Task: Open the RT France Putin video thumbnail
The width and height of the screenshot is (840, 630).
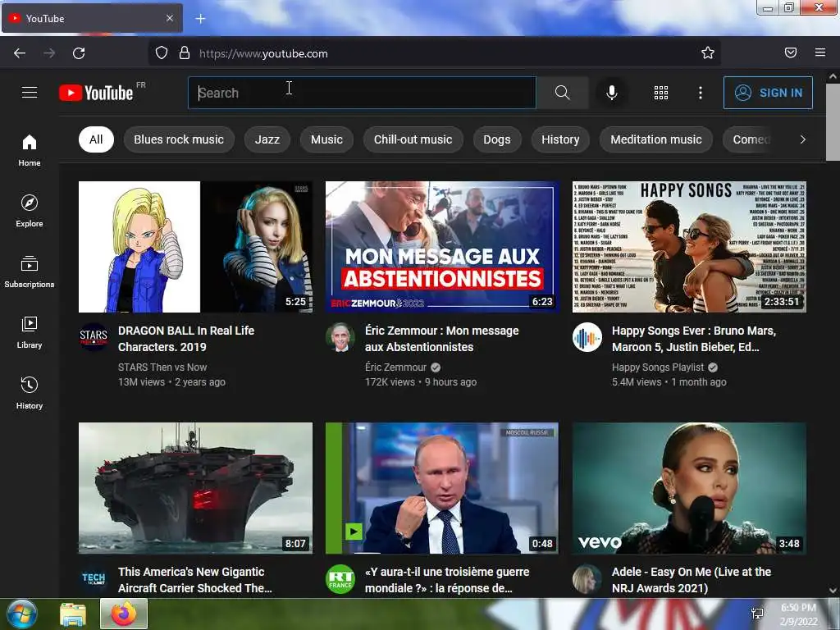Action: click(x=442, y=488)
